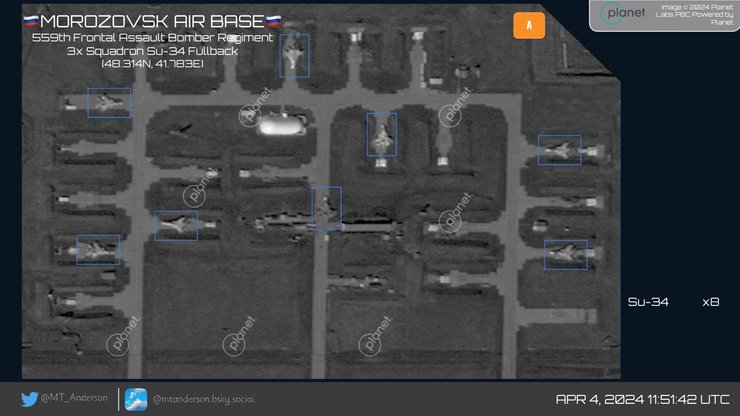
Task: Click the APR 4, 2024 timestamp
Action: pos(642,398)
